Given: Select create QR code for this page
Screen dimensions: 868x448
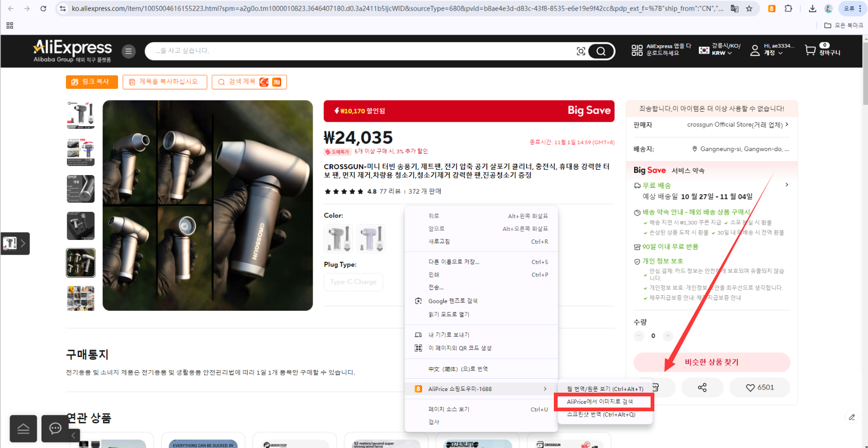Looking at the screenshot, I should tap(481, 348).
